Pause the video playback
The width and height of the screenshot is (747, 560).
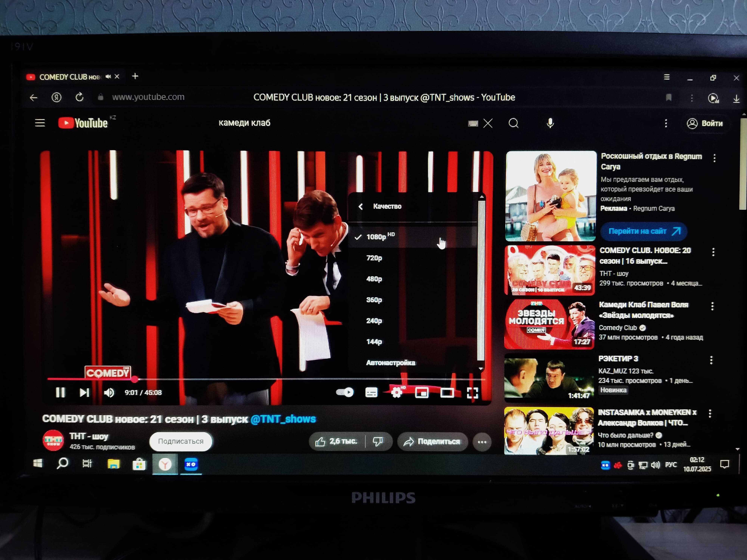pyautogui.click(x=60, y=392)
